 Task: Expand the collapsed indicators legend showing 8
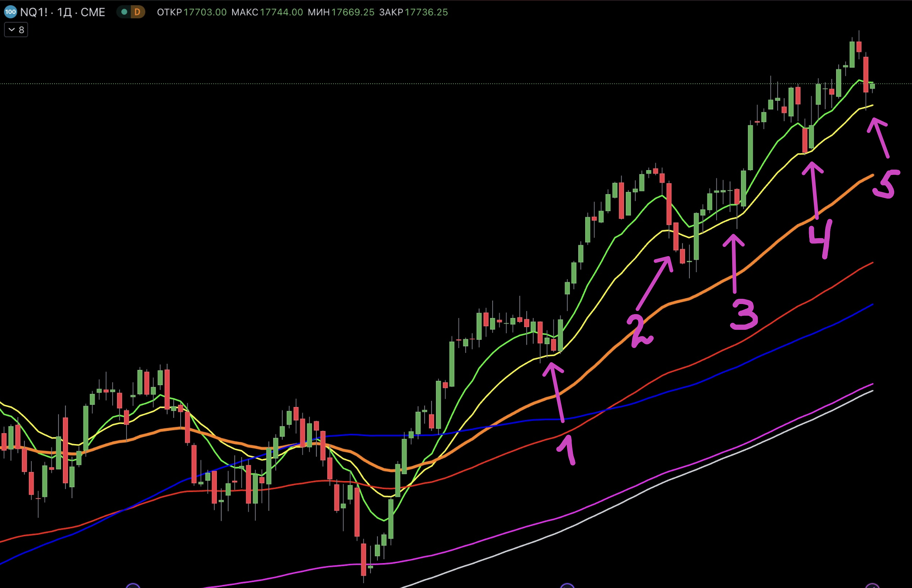[16, 30]
